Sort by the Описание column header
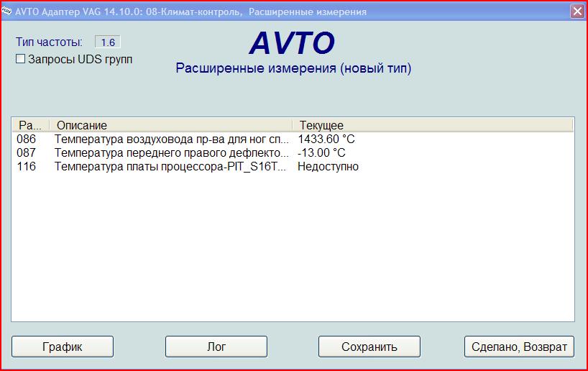Viewport: 588px width, 371px height. 170,125
